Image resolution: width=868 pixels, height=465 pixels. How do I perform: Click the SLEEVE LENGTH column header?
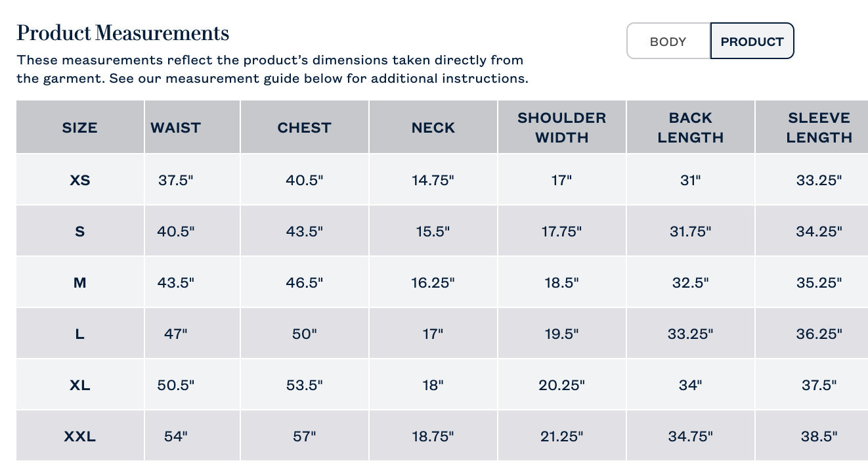(818, 127)
